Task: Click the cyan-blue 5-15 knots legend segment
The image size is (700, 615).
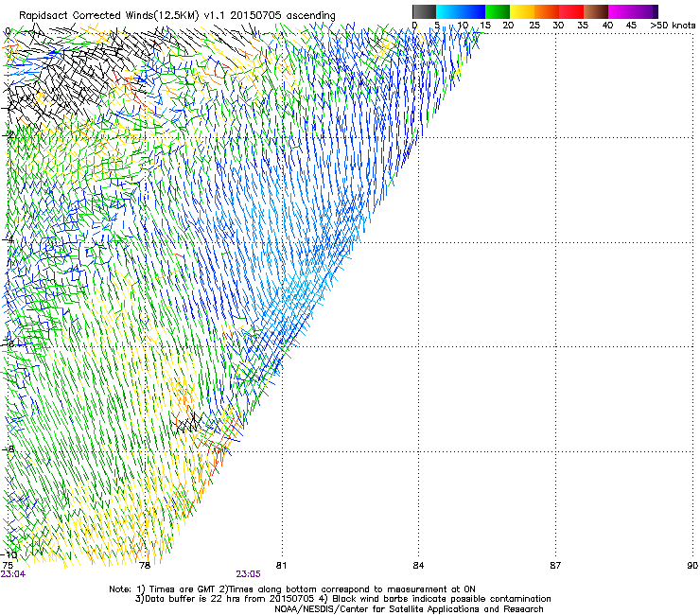Action: (461, 11)
